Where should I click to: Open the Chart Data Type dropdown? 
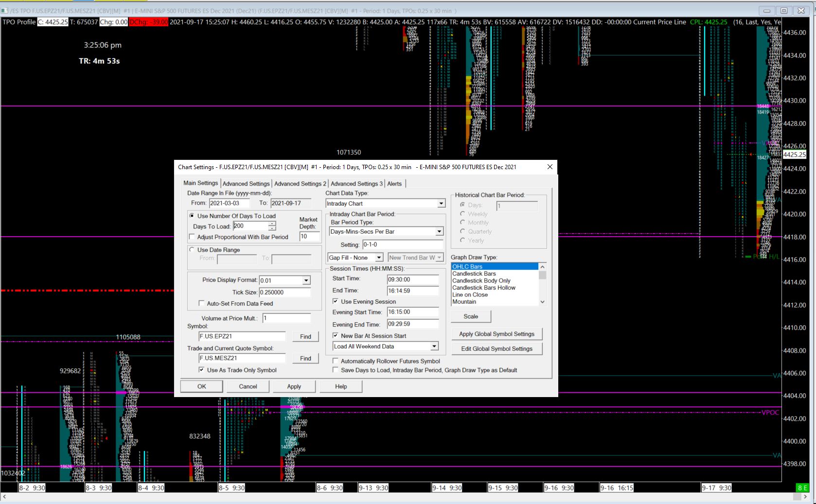[441, 204]
